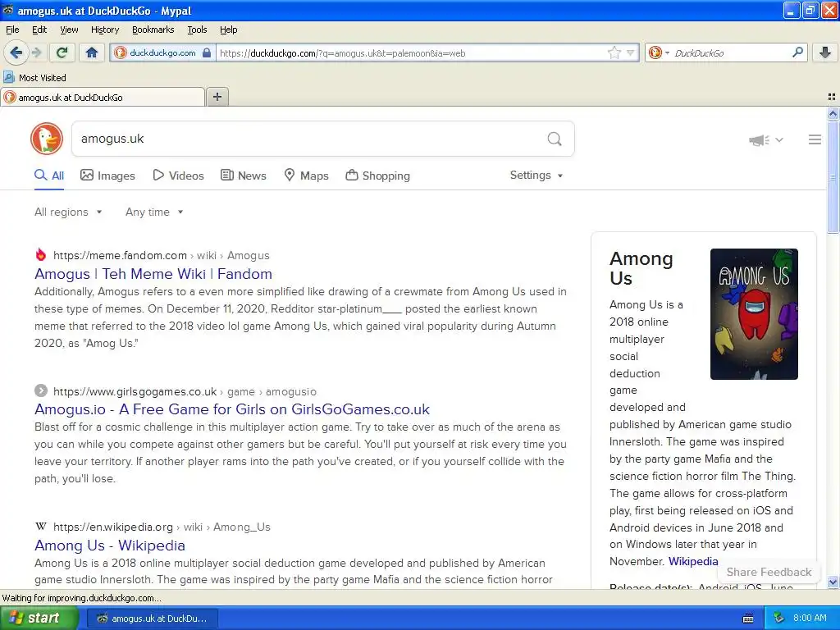Click the magnifier in the browser search box
The height and width of the screenshot is (630, 840).
(797, 52)
